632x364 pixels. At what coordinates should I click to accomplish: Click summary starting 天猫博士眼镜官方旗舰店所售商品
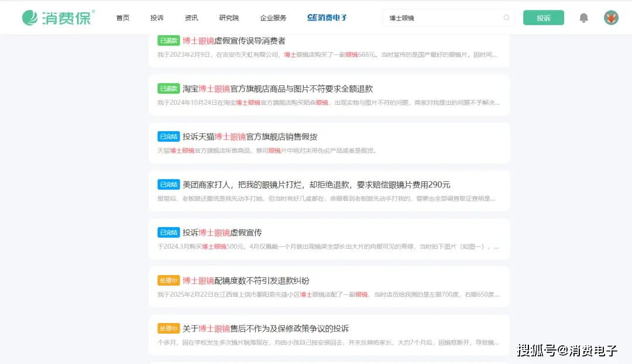click(x=267, y=151)
